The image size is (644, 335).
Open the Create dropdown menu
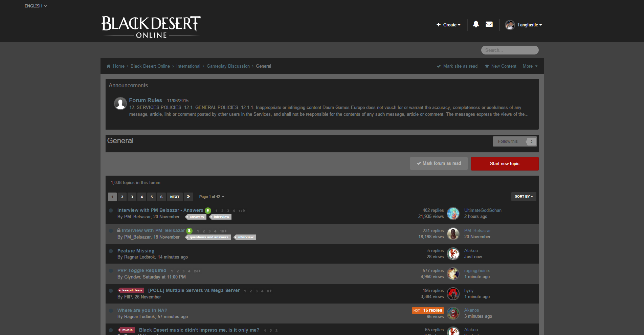tap(448, 25)
